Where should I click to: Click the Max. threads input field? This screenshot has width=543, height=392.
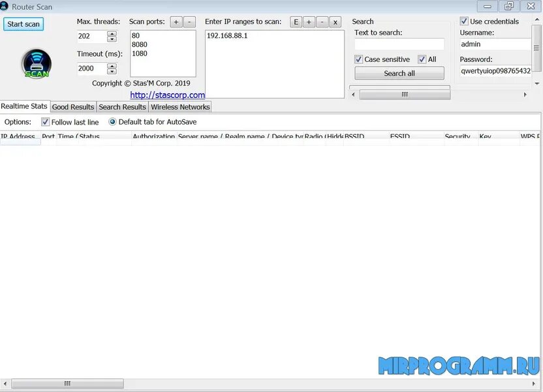coord(92,37)
